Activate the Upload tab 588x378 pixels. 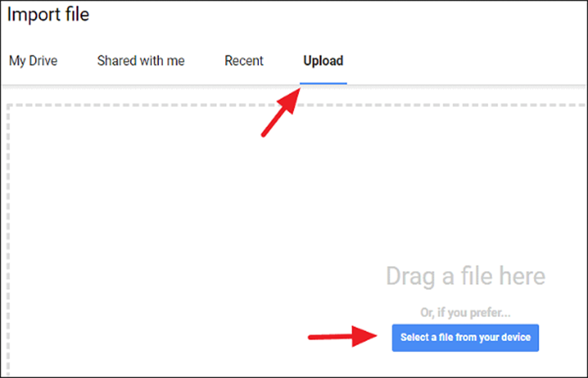point(323,60)
